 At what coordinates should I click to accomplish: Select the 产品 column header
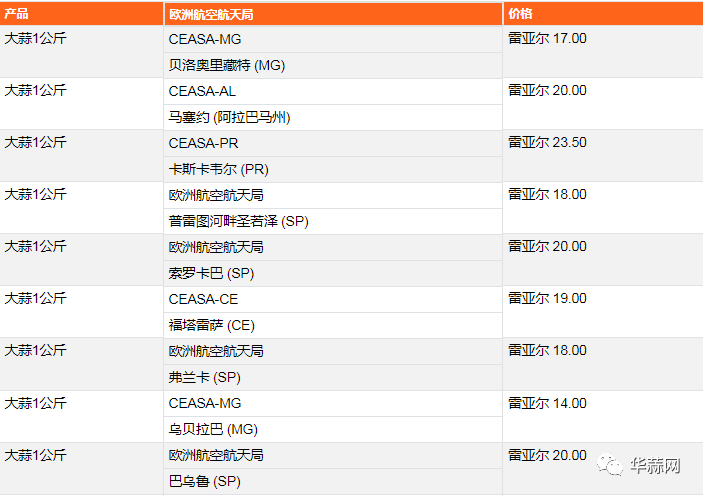82,13
